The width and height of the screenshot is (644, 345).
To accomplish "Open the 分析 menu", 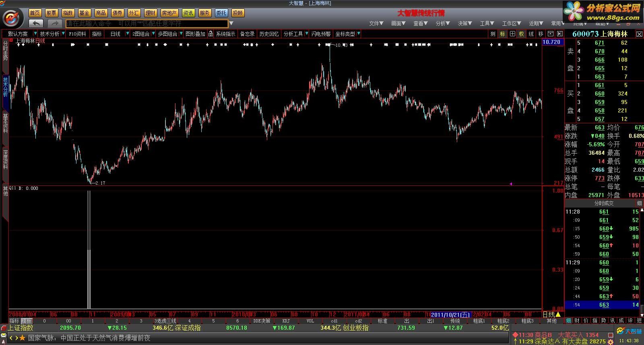I will 443,23.
